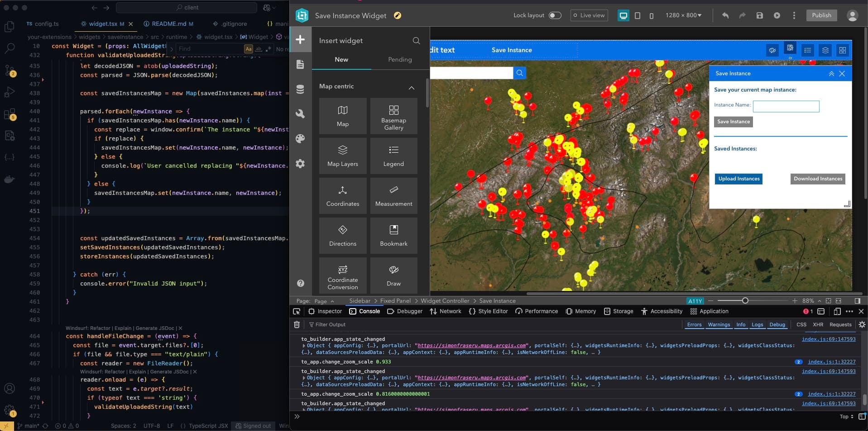
Task: Adjust the canvas zoom slider handle
Action: point(745,300)
